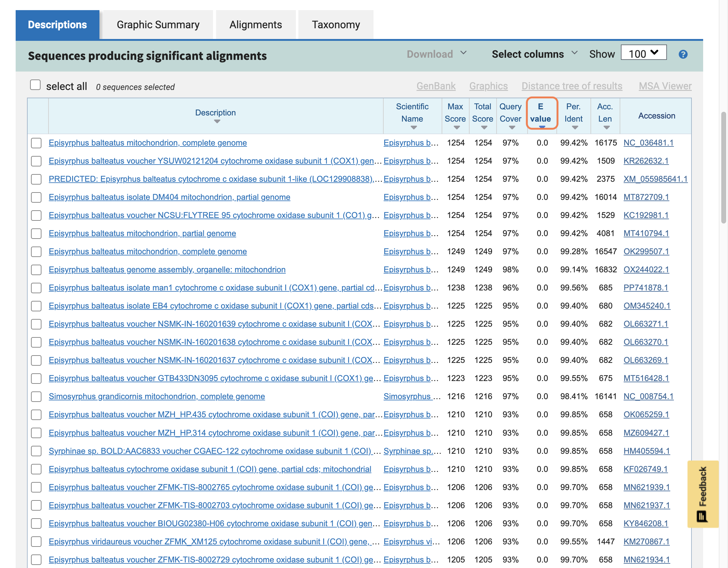
Task: Click the Query Cover column header
Action: [510, 112]
